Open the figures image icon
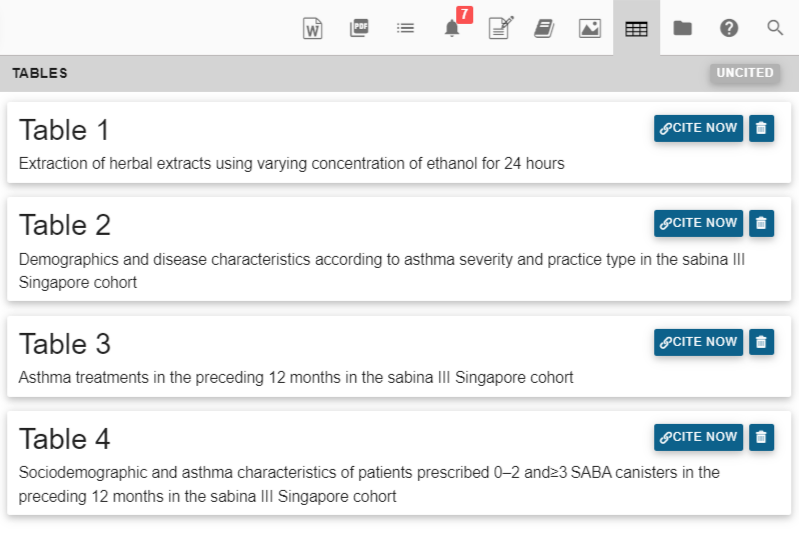799x550 pixels. click(590, 28)
